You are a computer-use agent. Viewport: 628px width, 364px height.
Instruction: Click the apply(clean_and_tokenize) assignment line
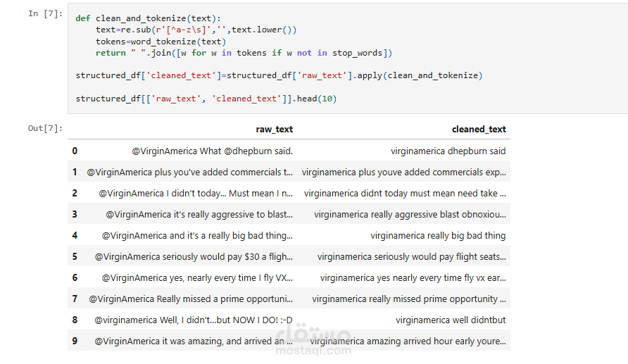(279, 75)
